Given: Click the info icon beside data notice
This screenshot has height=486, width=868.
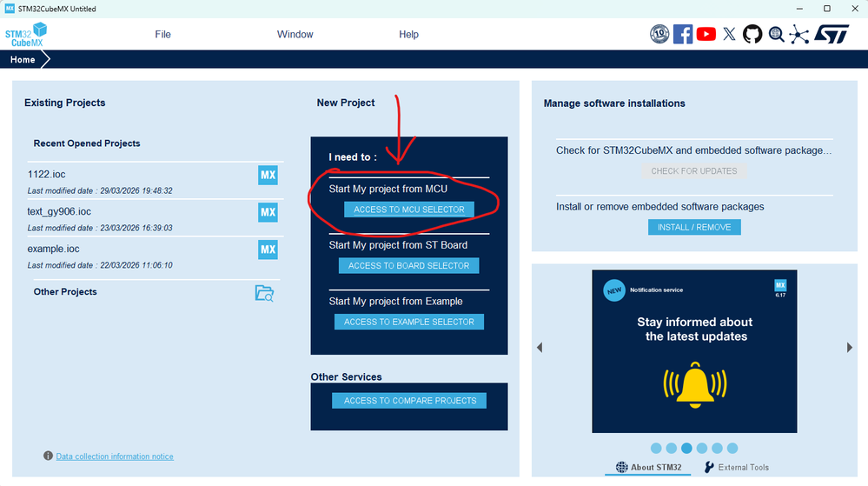Looking at the screenshot, I should (48, 456).
